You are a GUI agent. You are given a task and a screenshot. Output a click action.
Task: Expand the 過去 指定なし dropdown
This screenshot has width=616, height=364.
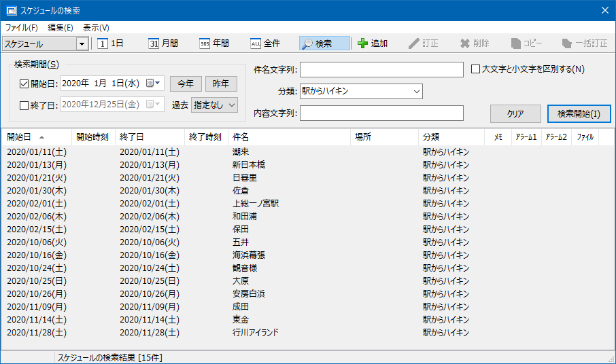pyautogui.click(x=232, y=105)
